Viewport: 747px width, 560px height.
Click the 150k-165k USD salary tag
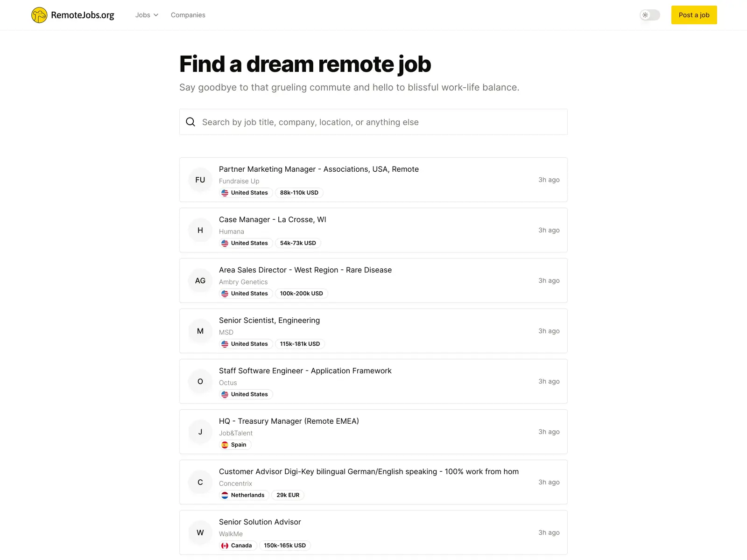(285, 546)
